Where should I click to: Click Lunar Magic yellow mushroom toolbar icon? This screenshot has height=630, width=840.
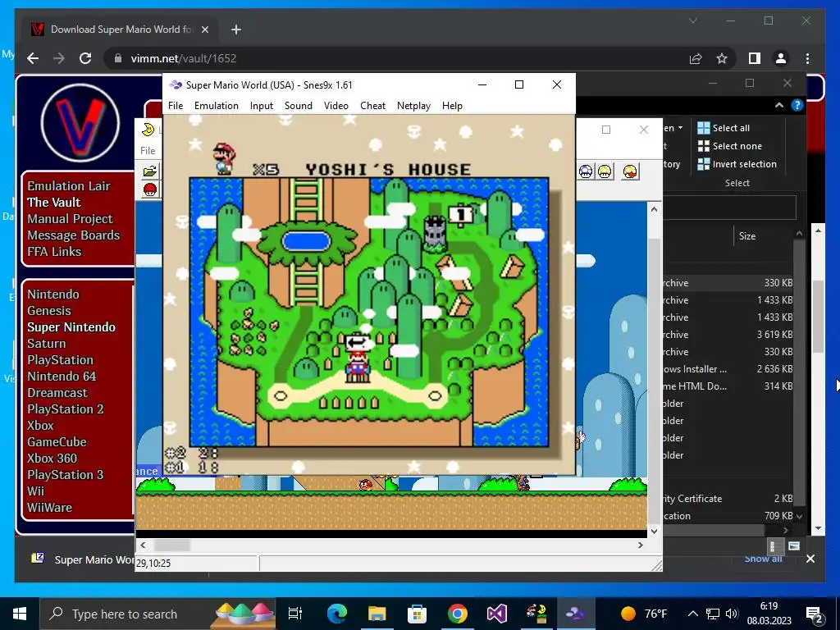click(605, 171)
